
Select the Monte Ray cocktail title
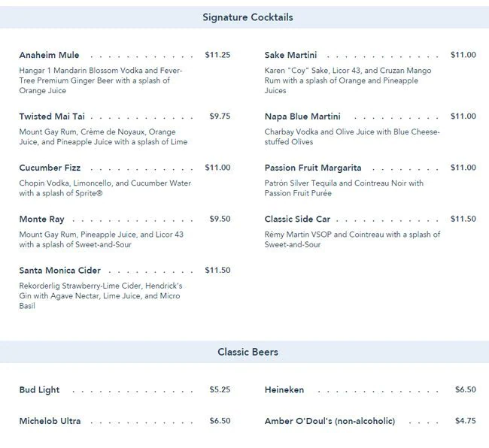tap(41, 219)
